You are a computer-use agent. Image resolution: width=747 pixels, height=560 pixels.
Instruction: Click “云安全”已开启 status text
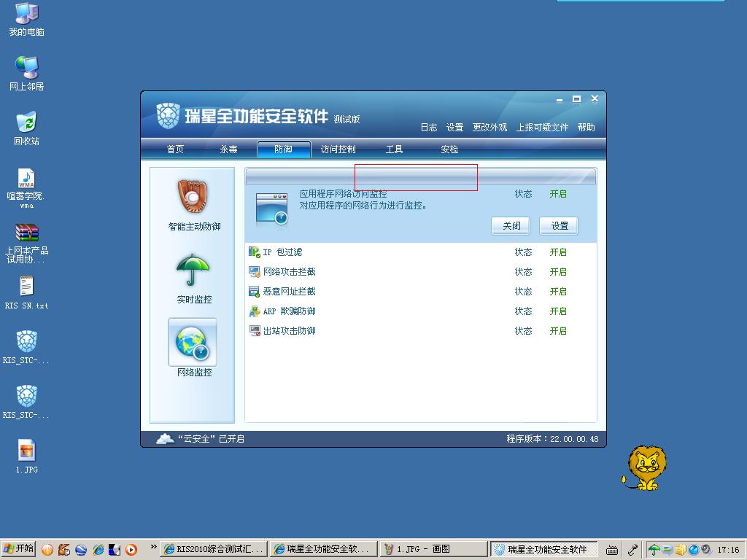[211, 438]
